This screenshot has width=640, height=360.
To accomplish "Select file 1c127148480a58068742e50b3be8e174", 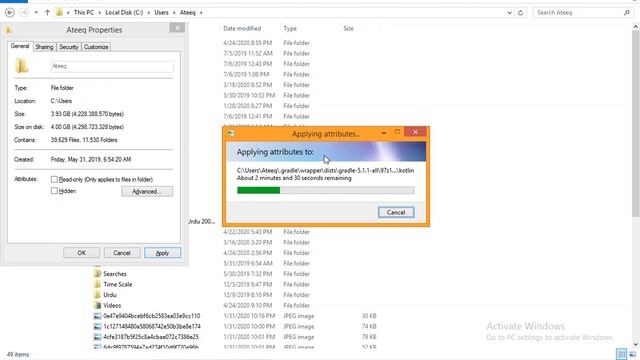I will click(152, 327).
